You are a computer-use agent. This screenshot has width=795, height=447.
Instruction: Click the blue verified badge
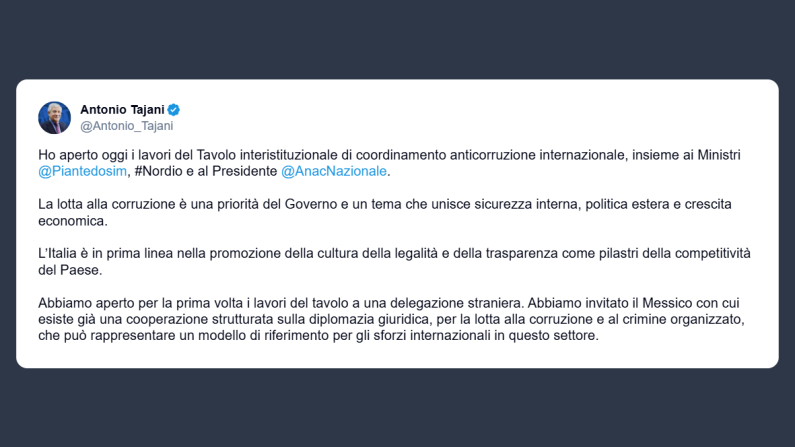pos(174,109)
